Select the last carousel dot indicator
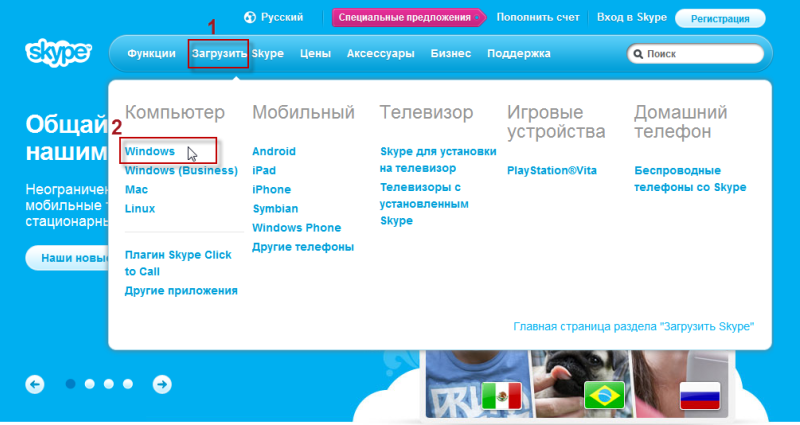Viewport: 800px width, 425px height. click(x=128, y=384)
